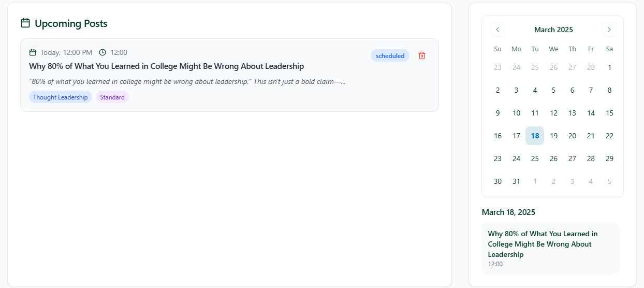Go to next month in calendar
644x288 pixels.
coord(609,30)
